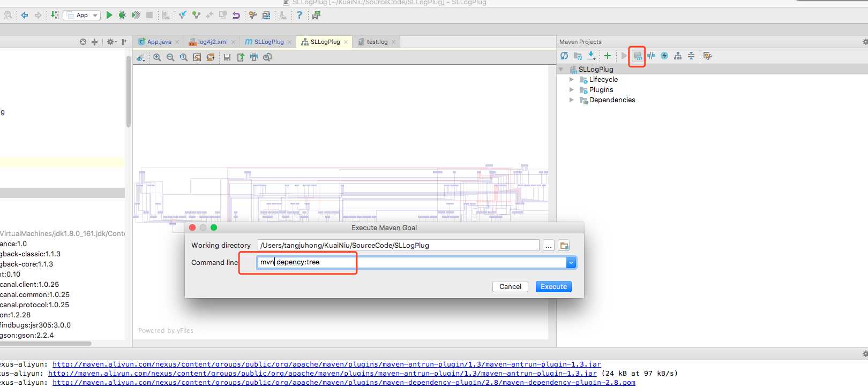Collapse all nodes in Maven Projects

pos(691,56)
